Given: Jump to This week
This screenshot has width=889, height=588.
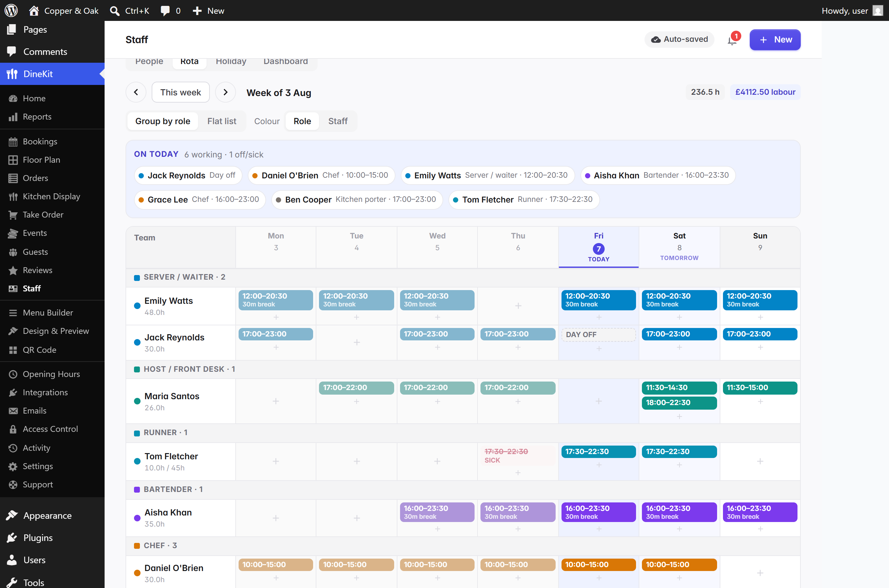Looking at the screenshot, I should [180, 92].
